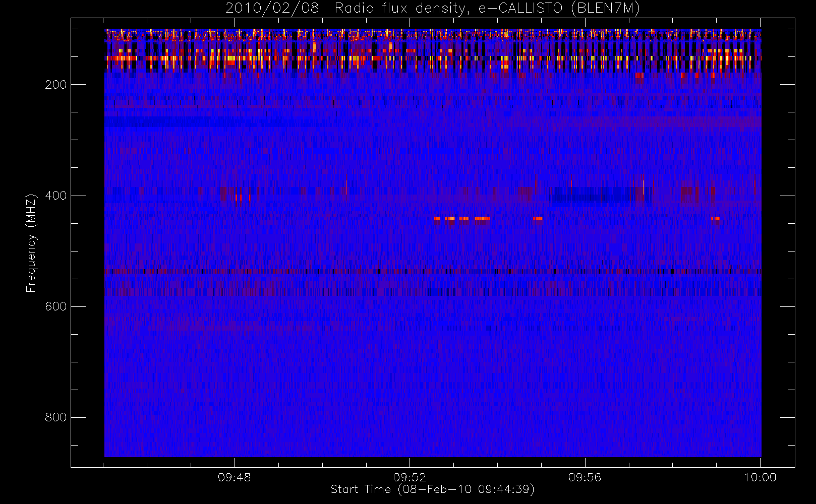This screenshot has width=816, height=504.
Task: Select the 'Frequency (MHz)' y-axis label
Action: click(31, 243)
